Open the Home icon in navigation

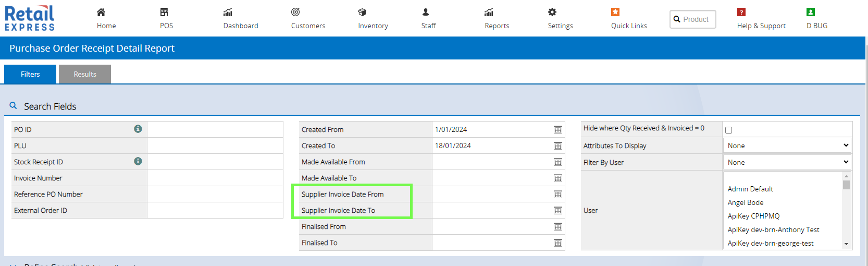pyautogui.click(x=101, y=12)
